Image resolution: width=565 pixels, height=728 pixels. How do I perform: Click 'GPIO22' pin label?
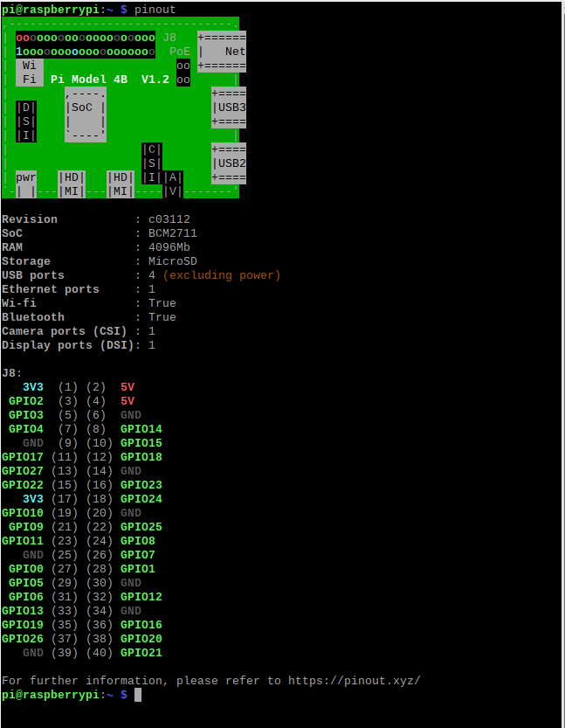click(x=23, y=484)
